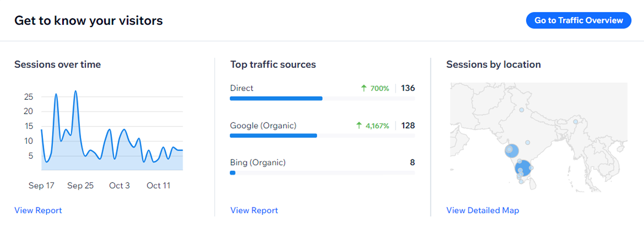Click the largest blue bubble in southern India
The width and height of the screenshot is (644, 228).
tap(523, 168)
